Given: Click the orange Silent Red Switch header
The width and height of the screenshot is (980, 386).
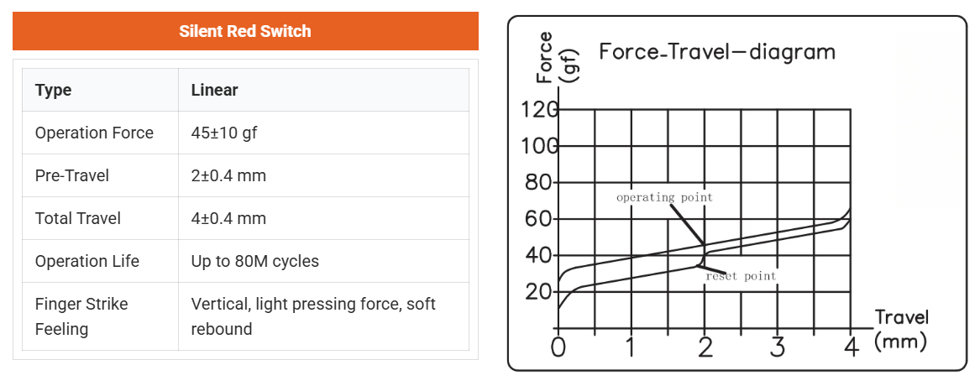Looking at the screenshot, I should coord(245,32).
